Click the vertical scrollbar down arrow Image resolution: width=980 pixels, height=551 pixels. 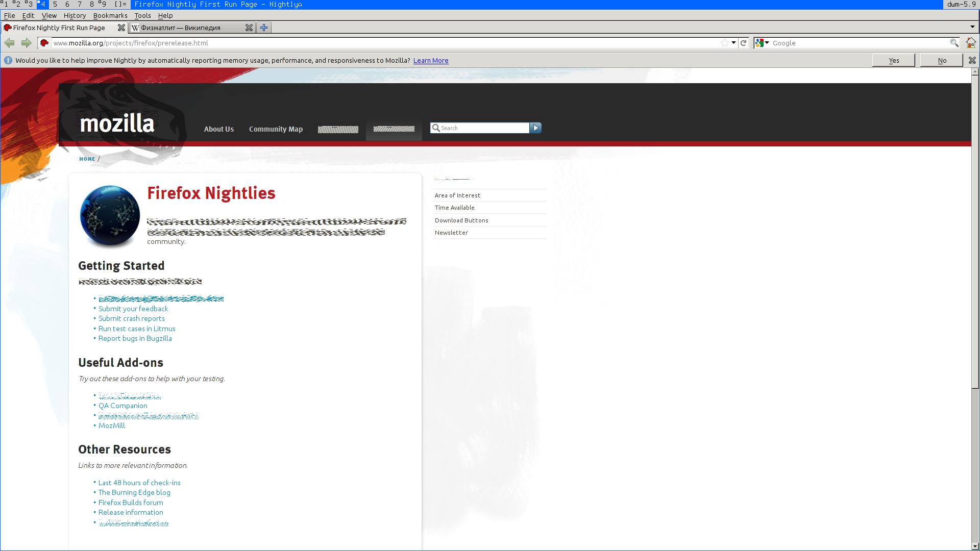click(x=975, y=546)
